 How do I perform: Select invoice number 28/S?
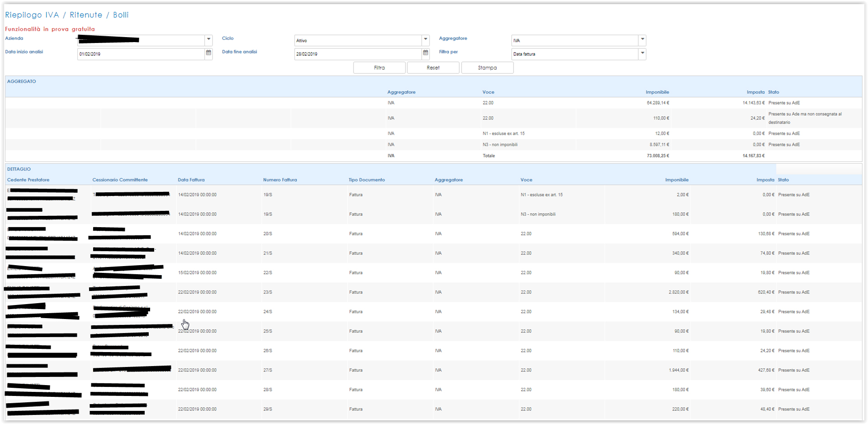click(x=268, y=390)
